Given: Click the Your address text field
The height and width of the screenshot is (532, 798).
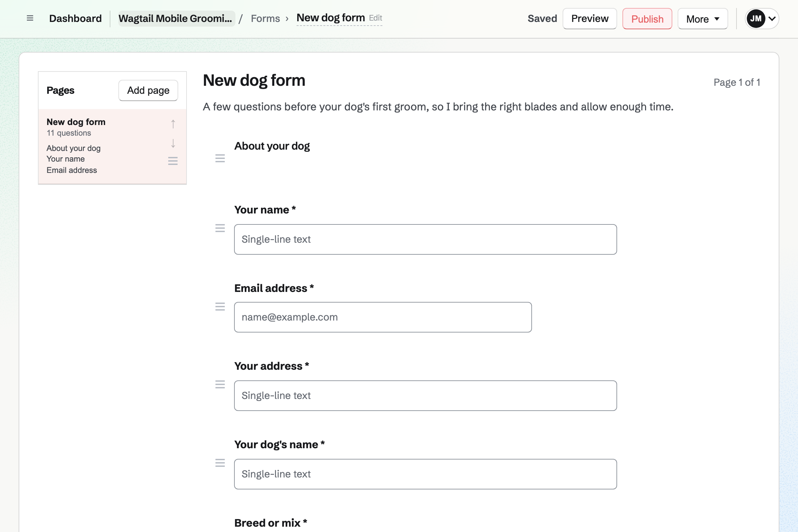Looking at the screenshot, I should coord(426,396).
